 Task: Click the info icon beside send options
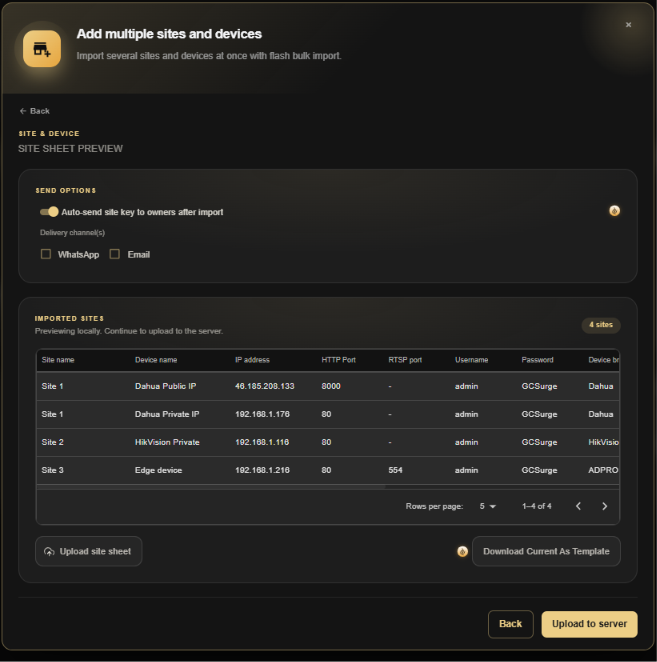[x=614, y=211]
